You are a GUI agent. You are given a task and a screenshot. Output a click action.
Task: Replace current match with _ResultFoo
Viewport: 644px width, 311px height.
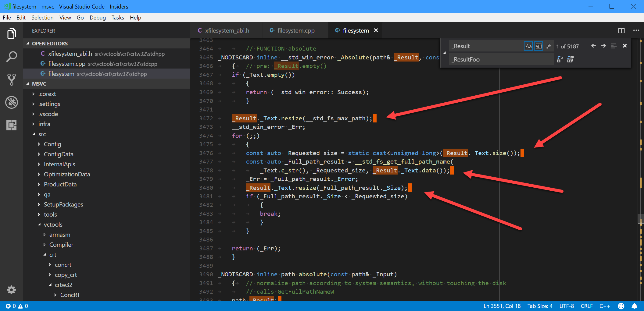point(560,59)
